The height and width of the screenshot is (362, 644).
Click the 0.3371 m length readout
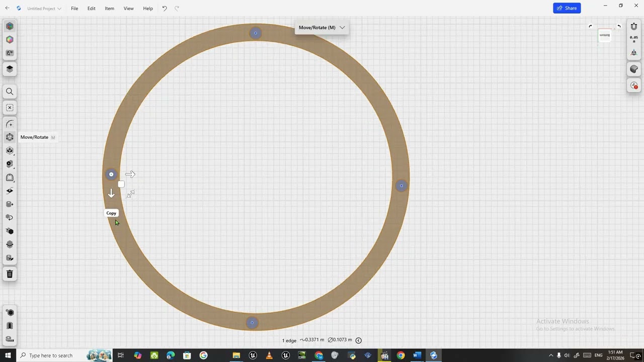pyautogui.click(x=312, y=340)
